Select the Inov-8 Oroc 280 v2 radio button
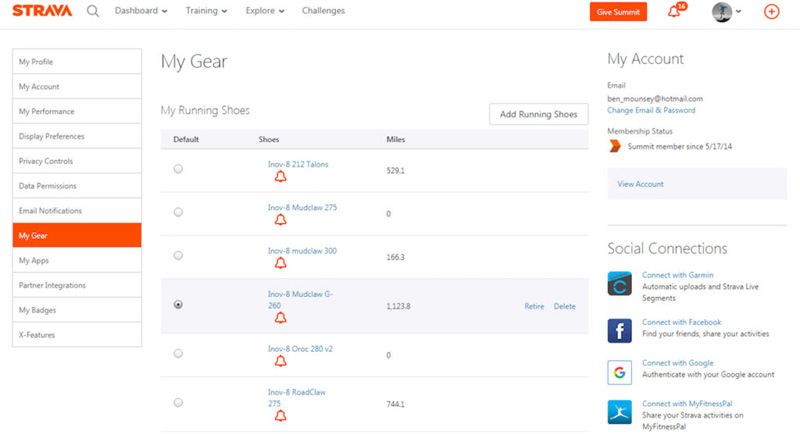Screen dimensions: 800x434 point(178,354)
